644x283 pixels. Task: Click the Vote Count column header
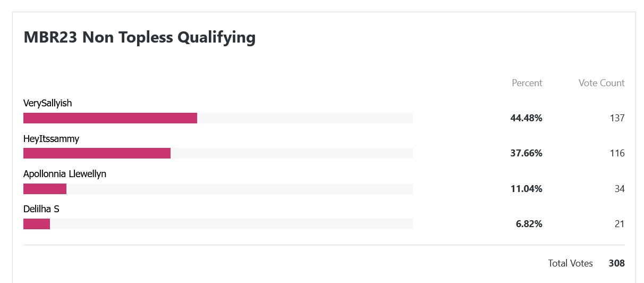tap(601, 83)
